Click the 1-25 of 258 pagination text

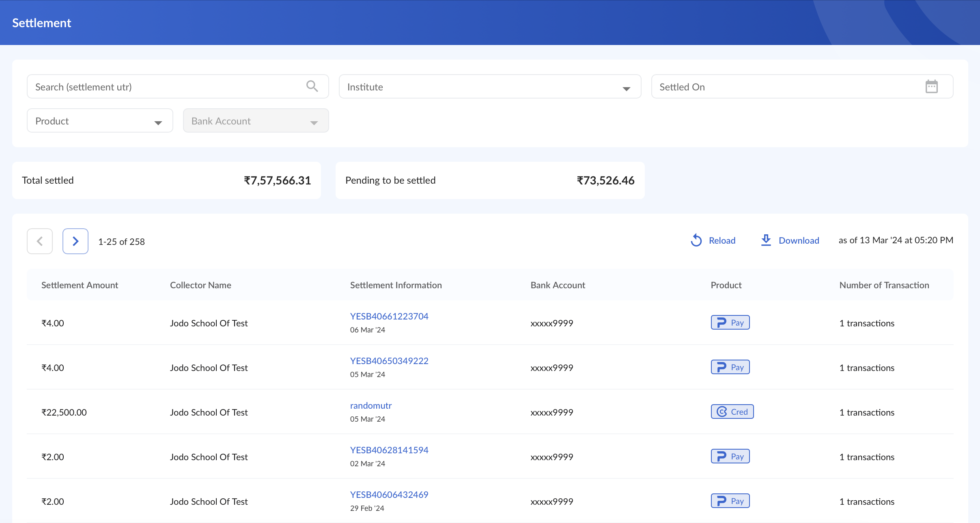121,242
